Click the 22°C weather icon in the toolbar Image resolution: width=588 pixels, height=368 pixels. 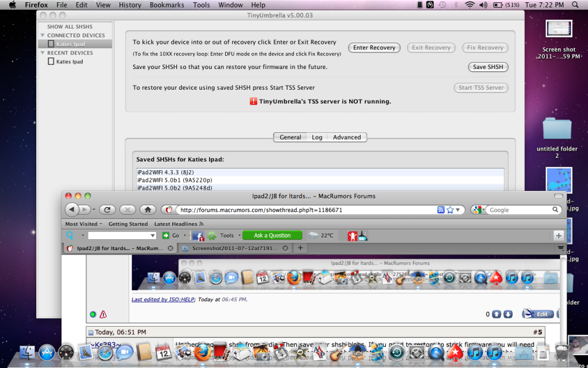[313, 235]
